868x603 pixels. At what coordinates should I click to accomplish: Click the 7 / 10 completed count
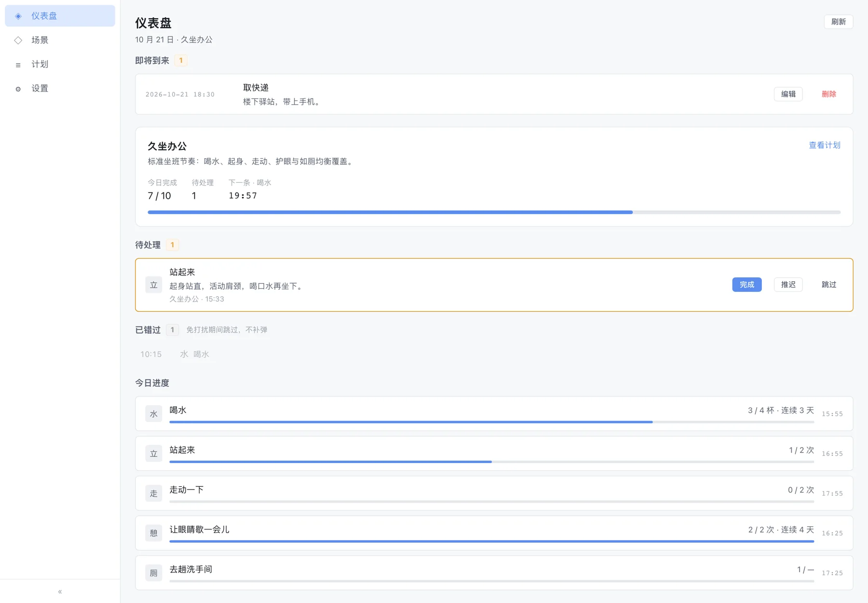pos(159,196)
